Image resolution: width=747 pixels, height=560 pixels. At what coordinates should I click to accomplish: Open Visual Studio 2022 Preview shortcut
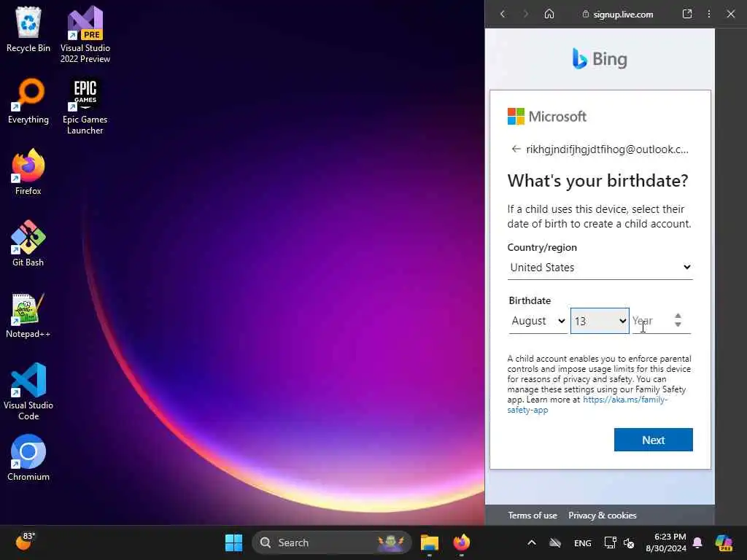point(85,34)
